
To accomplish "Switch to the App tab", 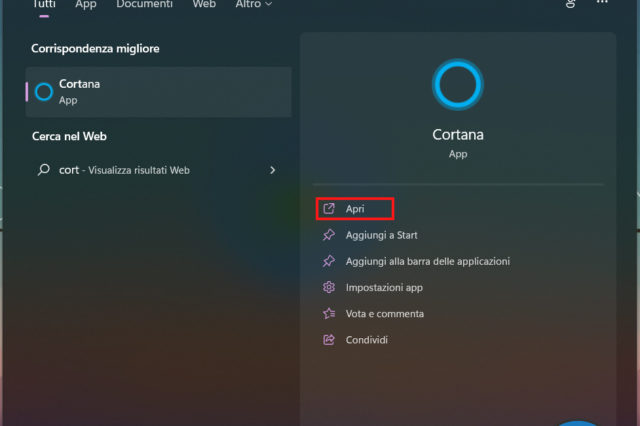I will click(x=86, y=5).
